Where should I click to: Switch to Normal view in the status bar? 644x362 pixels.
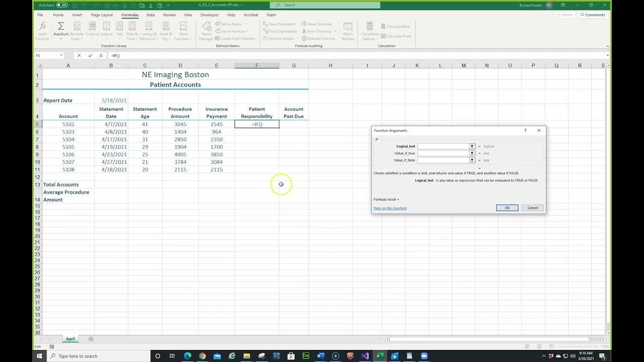coord(527,346)
